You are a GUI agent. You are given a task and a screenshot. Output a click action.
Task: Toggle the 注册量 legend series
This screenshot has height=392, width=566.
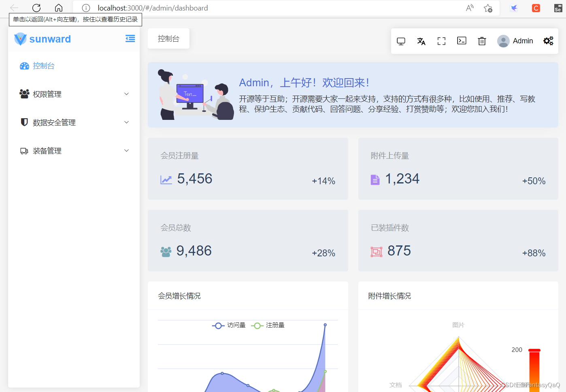pyautogui.click(x=268, y=325)
